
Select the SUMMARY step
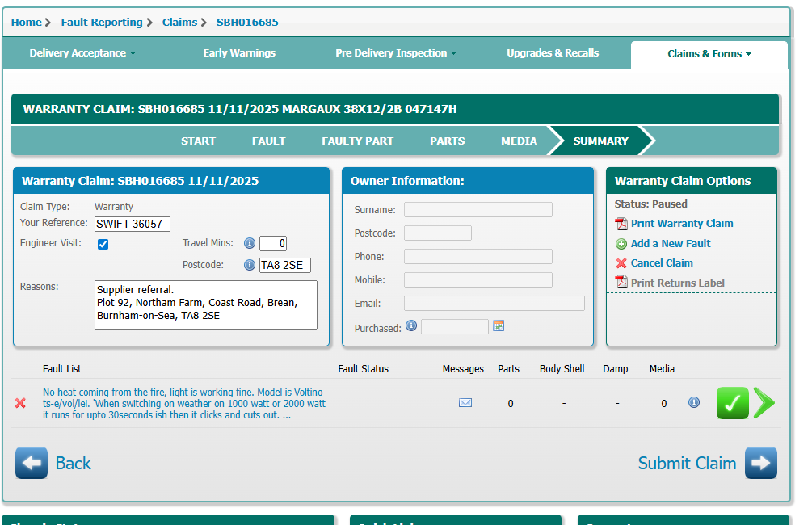pos(600,141)
